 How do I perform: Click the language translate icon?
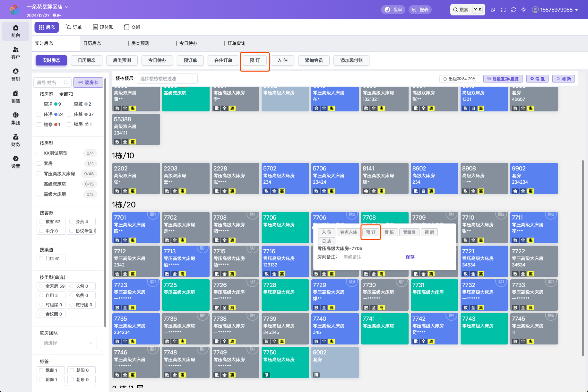(493, 10)
